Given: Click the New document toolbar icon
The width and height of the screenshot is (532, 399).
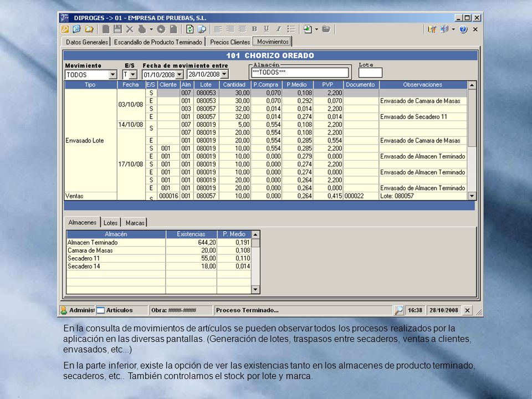Looking at the screenshot, I should (x=106, y=29).
